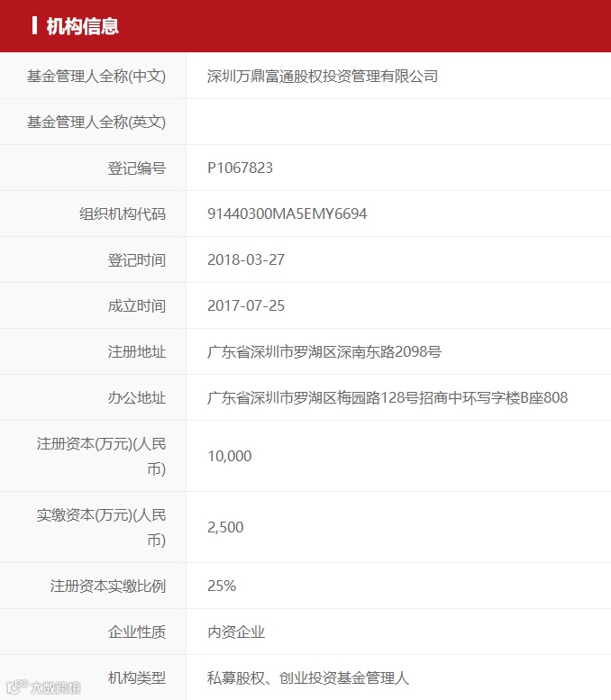Select the label 基金管理人全称(中文)
This screenshot has width=611, height=700.
point(96,76)
